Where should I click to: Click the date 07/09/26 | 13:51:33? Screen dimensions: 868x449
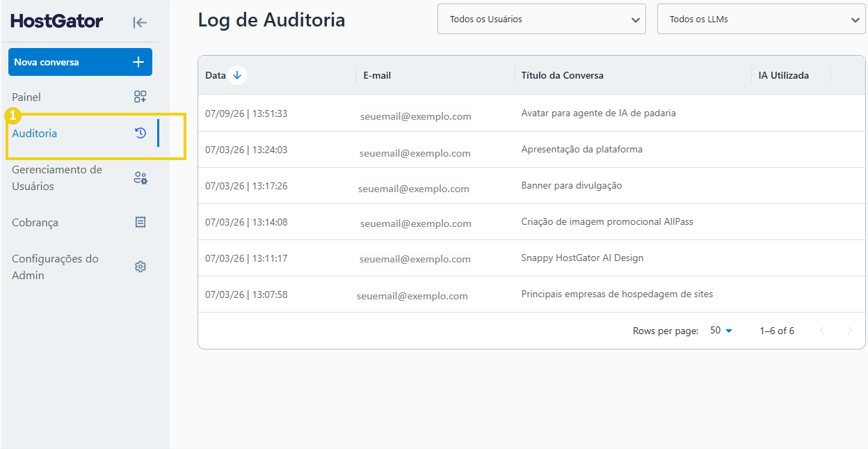click(x=246, y=113)
